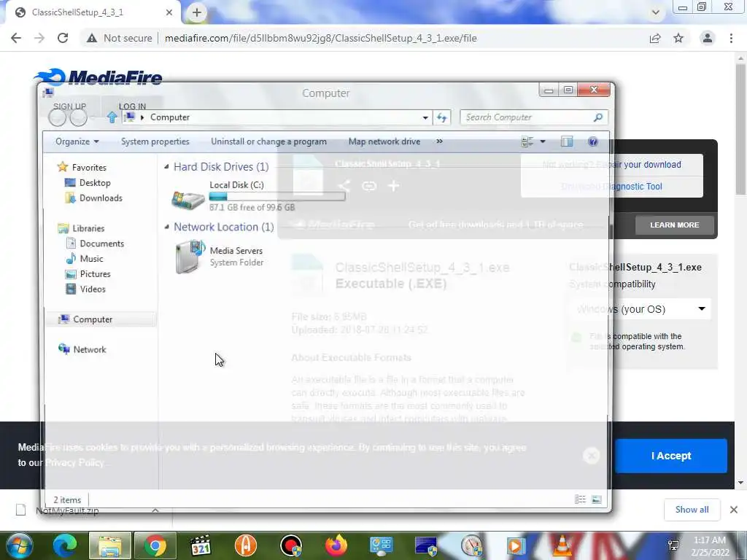
Task: Click the File Explorer taskbar button
Action: 109,545
